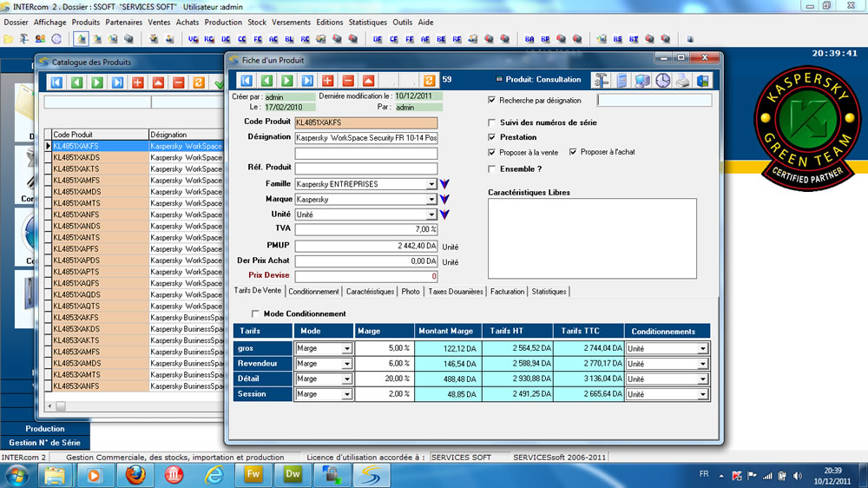Click the clock icon in product window toolbar
Image resolution: width=868 pixels, height=488 pixels.
click(662, 81)
